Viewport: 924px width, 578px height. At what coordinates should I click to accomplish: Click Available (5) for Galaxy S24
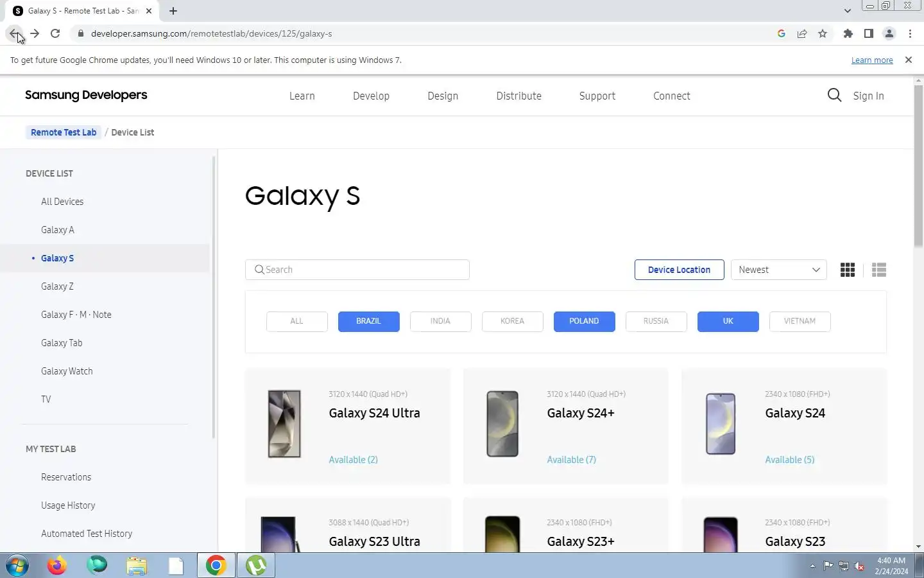789,460
